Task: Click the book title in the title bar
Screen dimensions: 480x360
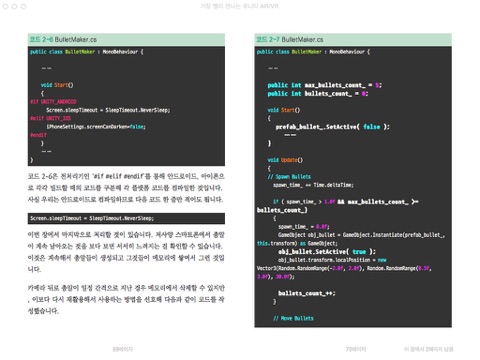Action: 239,6
